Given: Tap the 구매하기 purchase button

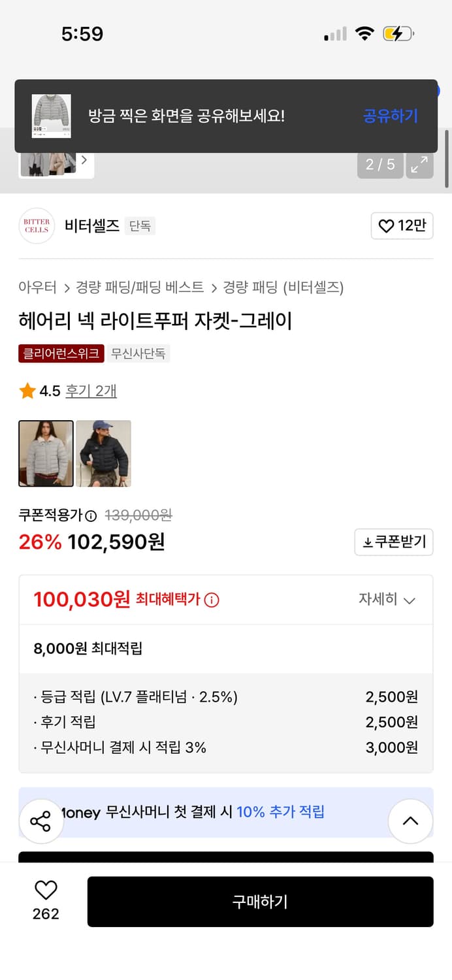Looking at the screenshot, I should pyautogui.click(x=261, y=902).
